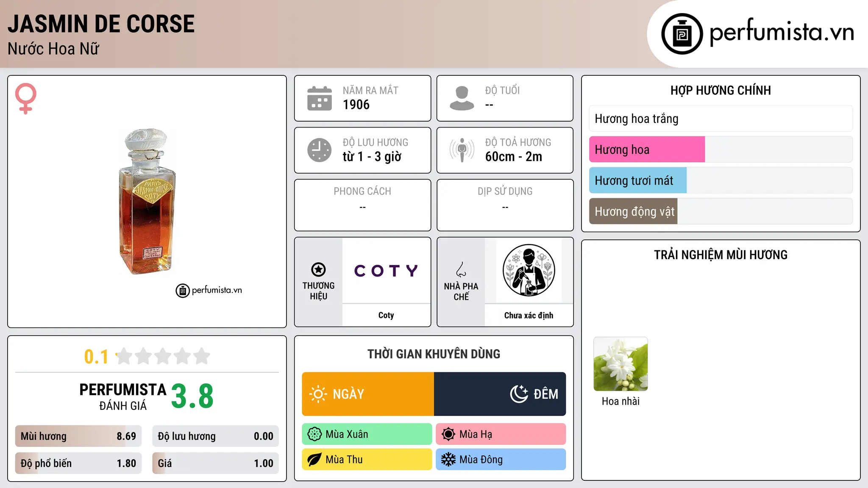Click the Độ lưu hương score bar
The image size is (868, 488).
(x=216, y=436)
